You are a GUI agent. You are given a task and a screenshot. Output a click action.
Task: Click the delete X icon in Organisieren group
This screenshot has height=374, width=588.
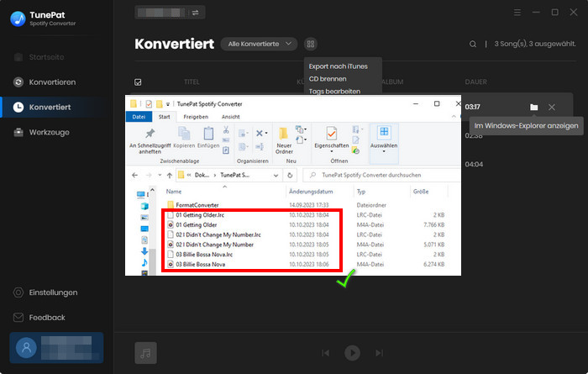[260, 133]
